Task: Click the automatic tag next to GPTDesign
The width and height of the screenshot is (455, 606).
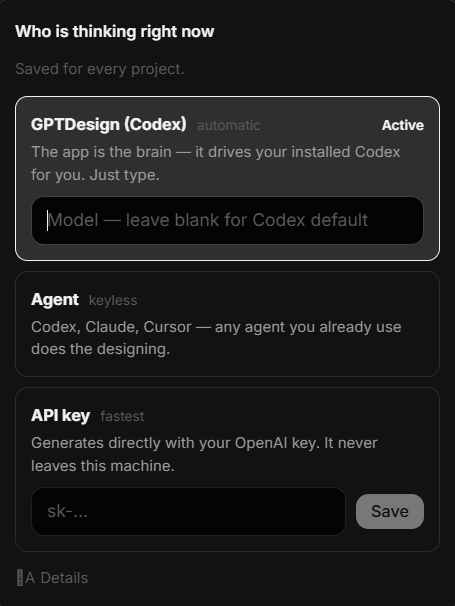Action: (229, 126)
